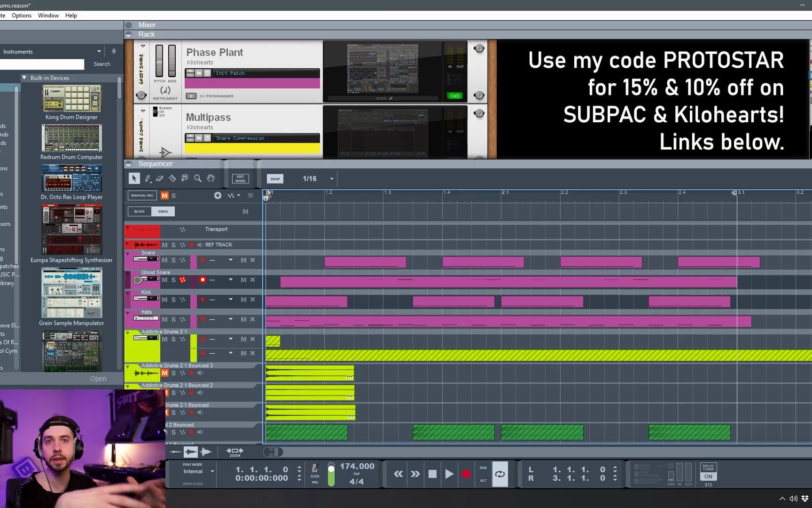This screenshot has width=812, height=508.
Task: Click the red Record transport button
Action: pyautogui.click(x=466, y=474)
